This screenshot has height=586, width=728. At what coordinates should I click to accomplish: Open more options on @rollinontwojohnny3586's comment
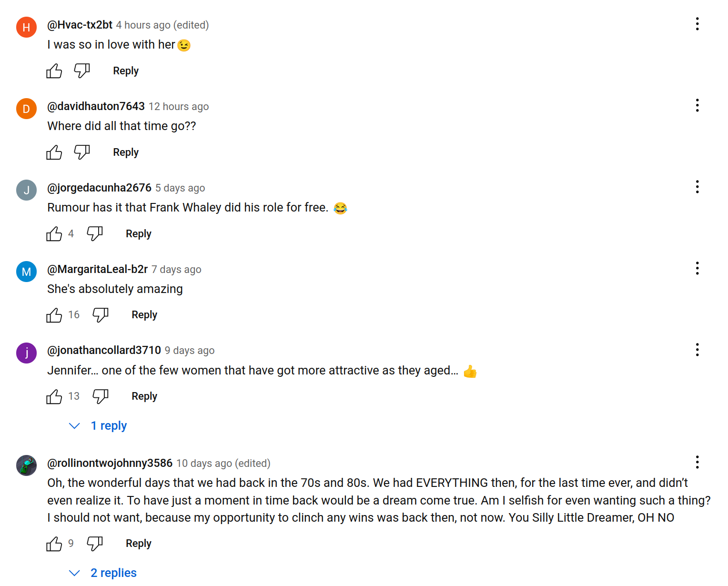click(697, 462)
